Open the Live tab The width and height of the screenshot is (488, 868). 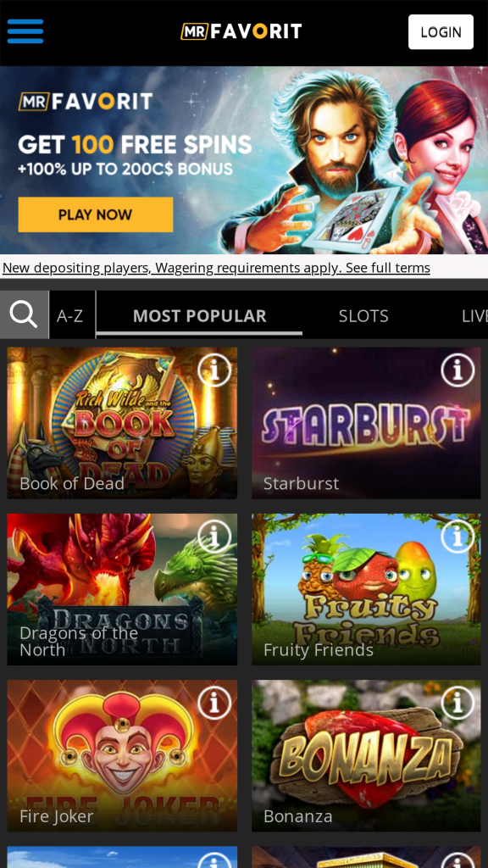pyautogui.click(x=474, y=315)
